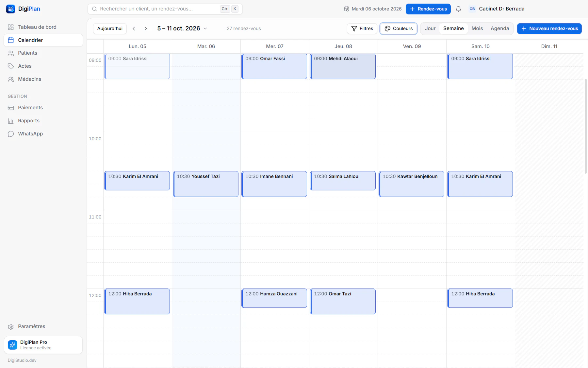Screen dimensions: 588x368
Task: Click Nouveau rendez-vous button
Action: (x=549, y=28)
